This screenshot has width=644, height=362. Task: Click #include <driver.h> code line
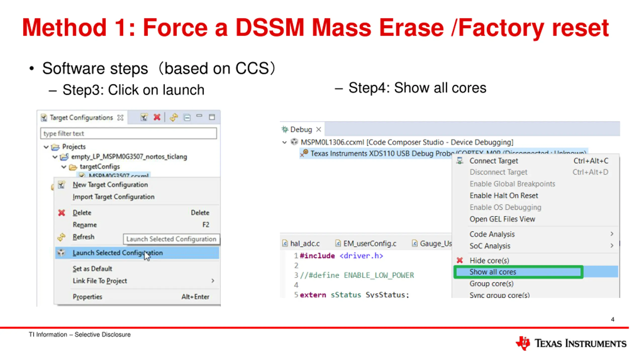click(341, 256)
